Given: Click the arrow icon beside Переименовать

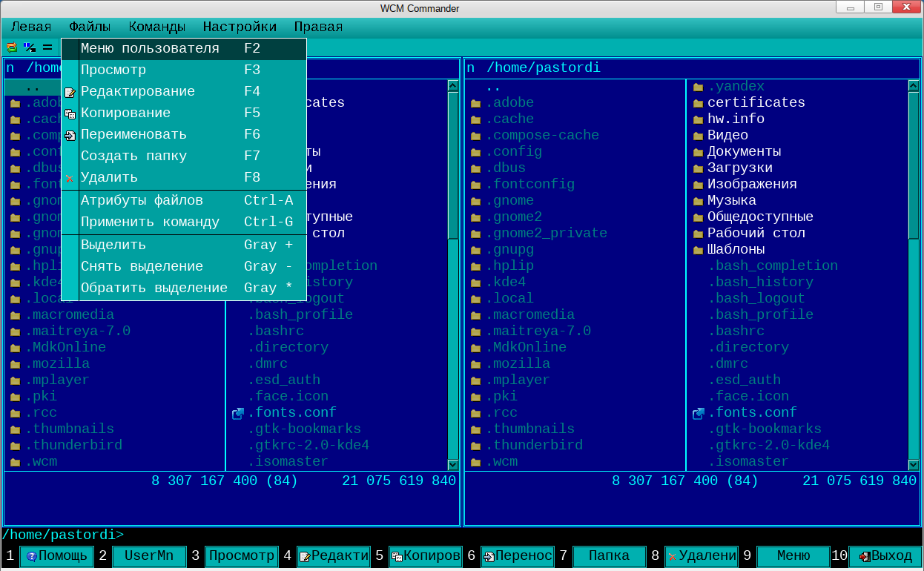Looking at the screenshot, I should coord(70,135).
